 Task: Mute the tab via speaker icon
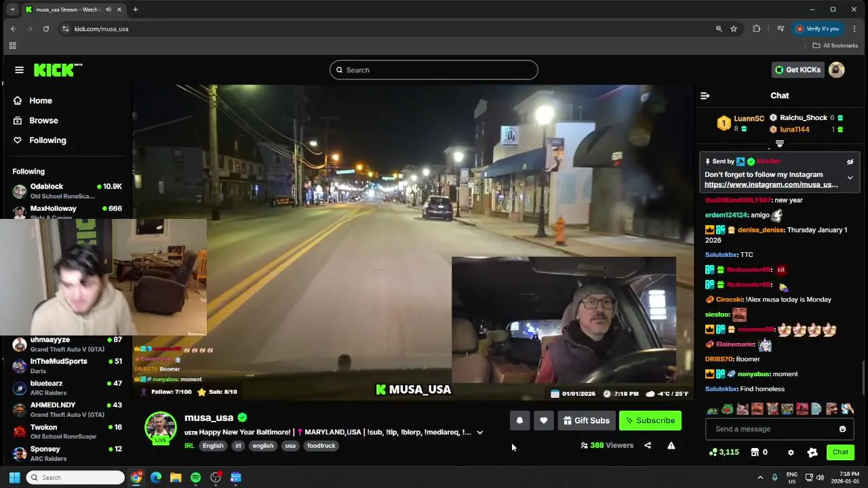pos(108,9)
